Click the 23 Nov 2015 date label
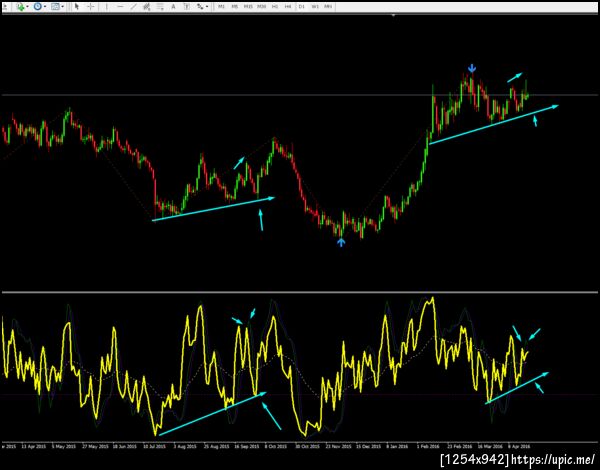The width and height of the screenshot is (600, 470). tap(338, 446)
